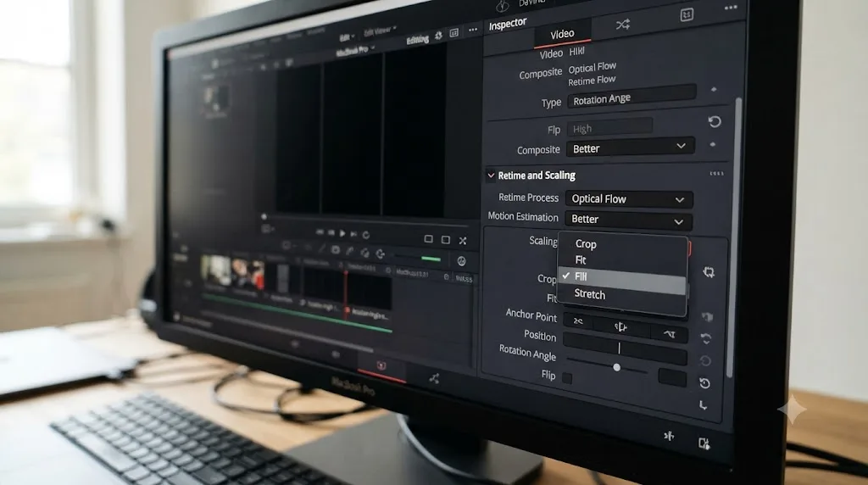Click the green timeline zoom slider
868x485 pixels.
click(x=431, y=259)
